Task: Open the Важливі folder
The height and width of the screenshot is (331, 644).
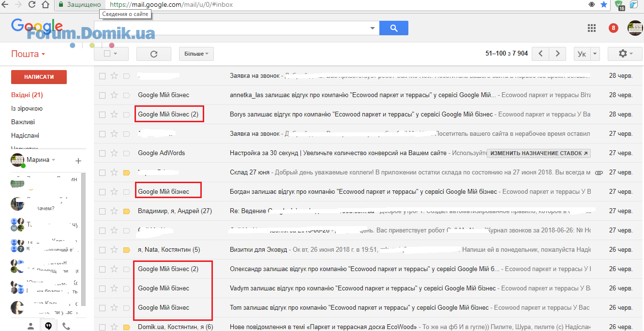Action: click(23, 122)
